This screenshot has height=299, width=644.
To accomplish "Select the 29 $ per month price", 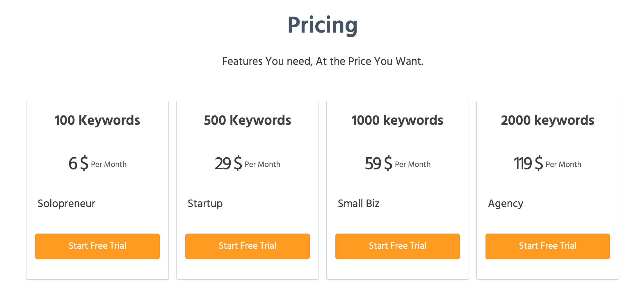I will tap(248, 163).
